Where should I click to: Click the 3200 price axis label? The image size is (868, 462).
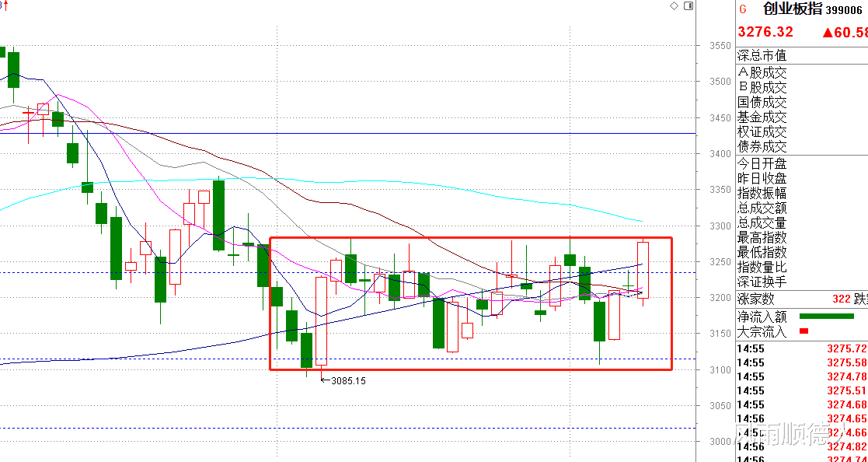point(720,297)
